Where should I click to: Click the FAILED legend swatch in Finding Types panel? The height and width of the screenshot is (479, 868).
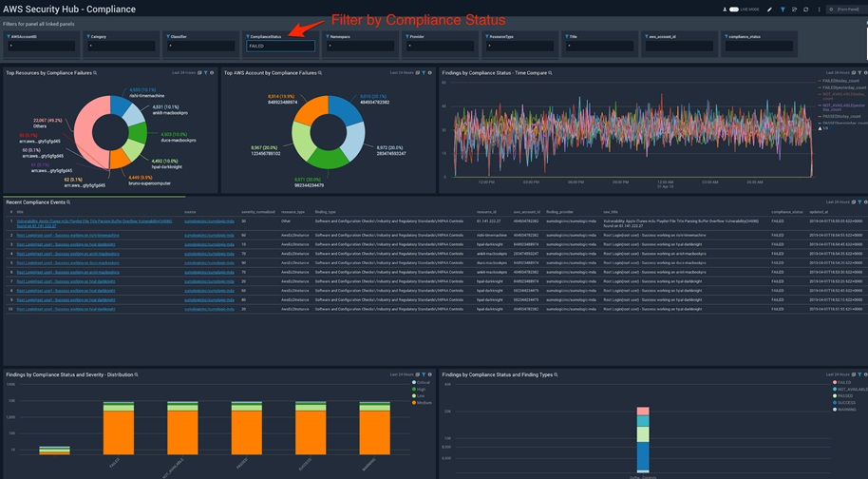click(835, 383)
